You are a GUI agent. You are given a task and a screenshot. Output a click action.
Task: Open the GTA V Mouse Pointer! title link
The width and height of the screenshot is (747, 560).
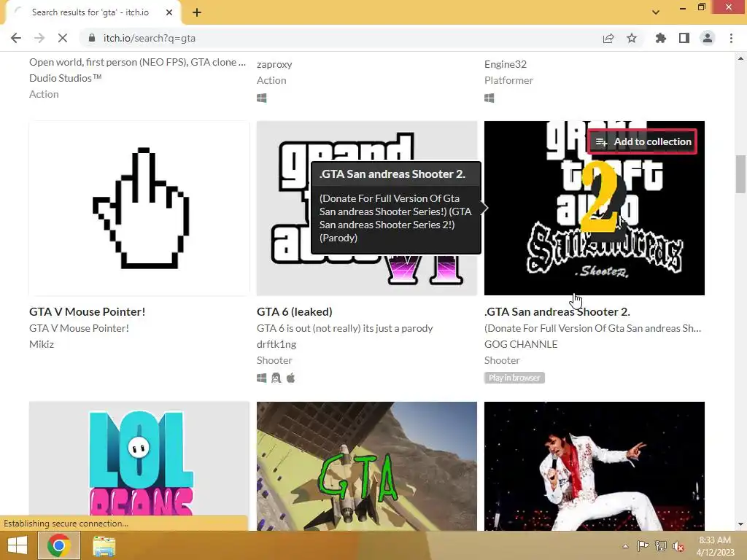[88, 311]
